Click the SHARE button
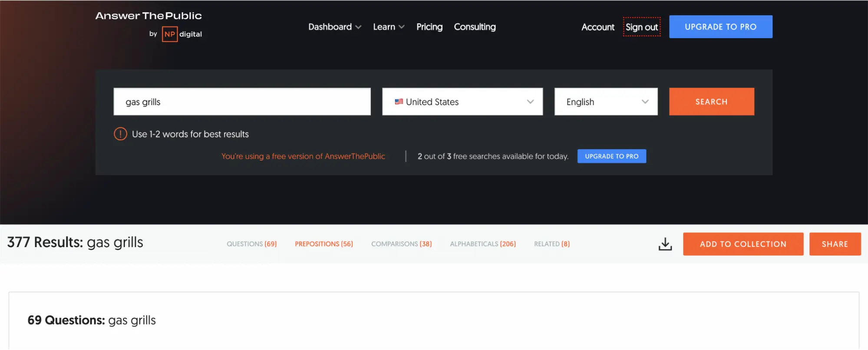This screenshot has width=868, height=350. click(835, 244)
